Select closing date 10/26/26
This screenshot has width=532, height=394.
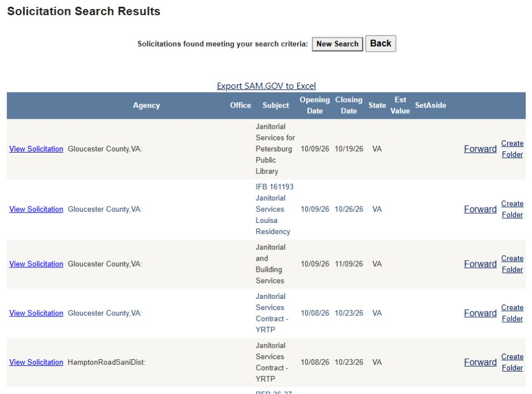click(349, 209)
